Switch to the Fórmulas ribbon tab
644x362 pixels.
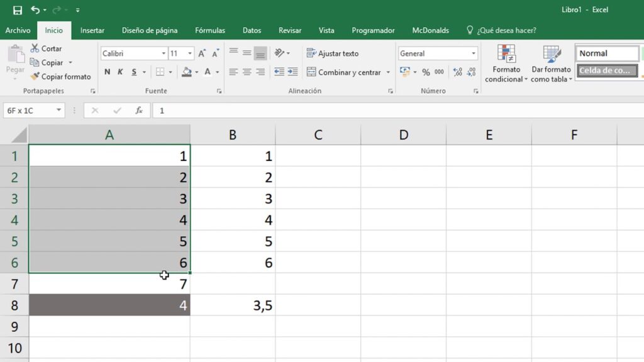tap(209, 30)
